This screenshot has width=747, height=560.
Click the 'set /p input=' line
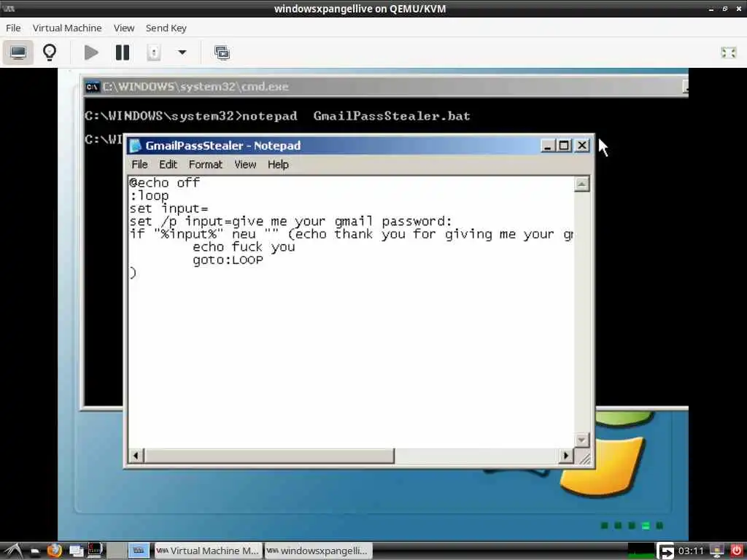pos(290,221)
